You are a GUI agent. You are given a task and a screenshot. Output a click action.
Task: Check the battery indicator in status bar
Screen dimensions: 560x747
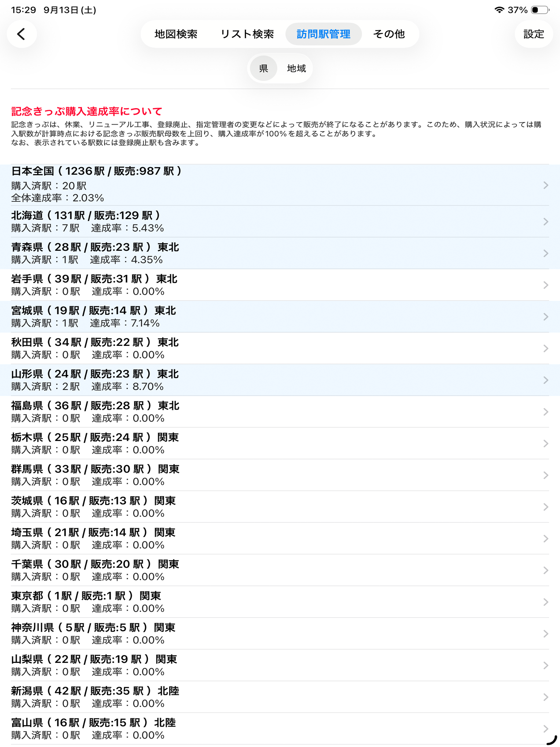(x=540, y=10)
